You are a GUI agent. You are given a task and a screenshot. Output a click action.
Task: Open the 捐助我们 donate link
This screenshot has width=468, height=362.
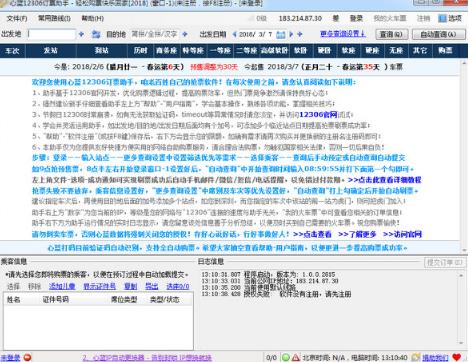click(435, 358)
